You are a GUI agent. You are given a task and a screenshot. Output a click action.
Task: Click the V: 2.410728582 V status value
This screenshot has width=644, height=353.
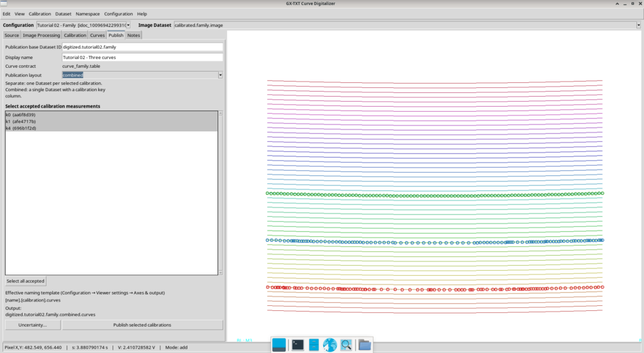click(136, 348)
